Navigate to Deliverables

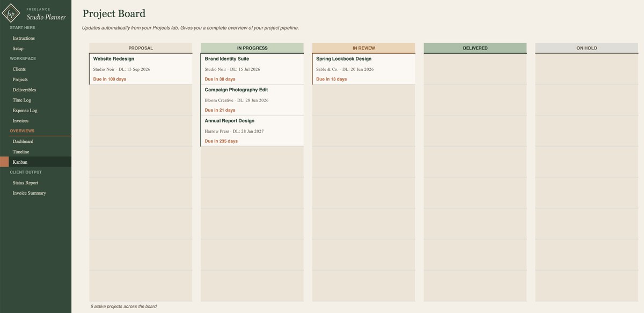click(x=25, y=90)
